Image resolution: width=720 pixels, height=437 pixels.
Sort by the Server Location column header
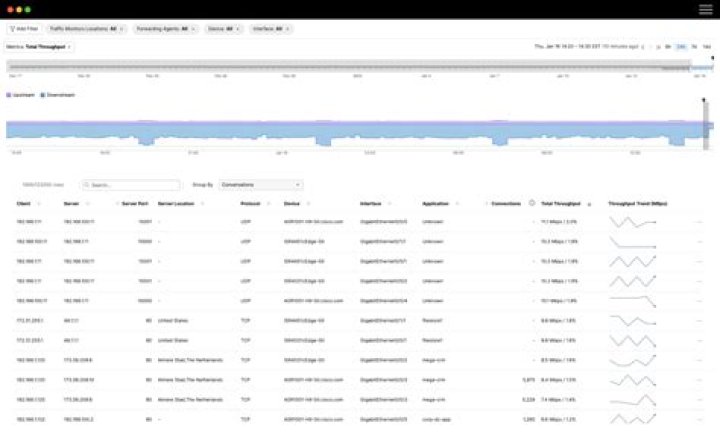[x=176, y=204]
